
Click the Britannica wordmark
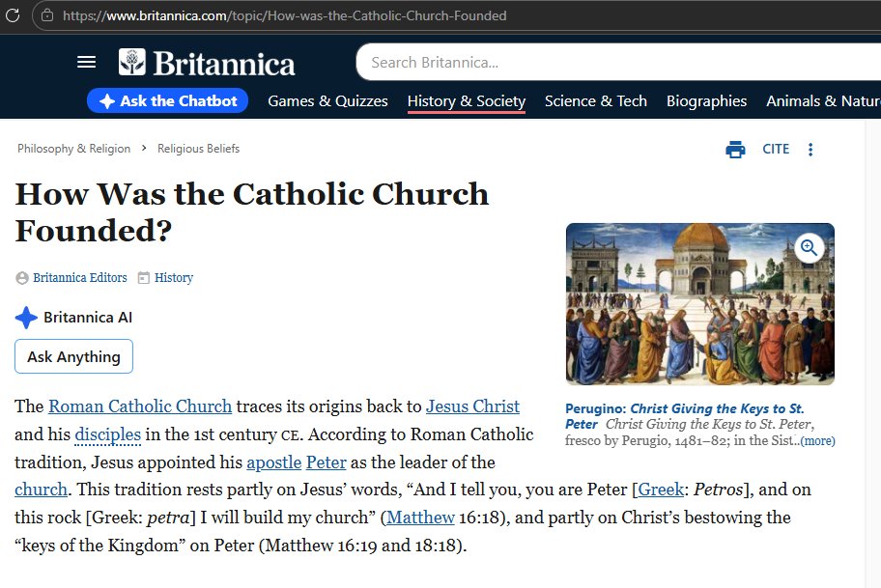(223, 64)
